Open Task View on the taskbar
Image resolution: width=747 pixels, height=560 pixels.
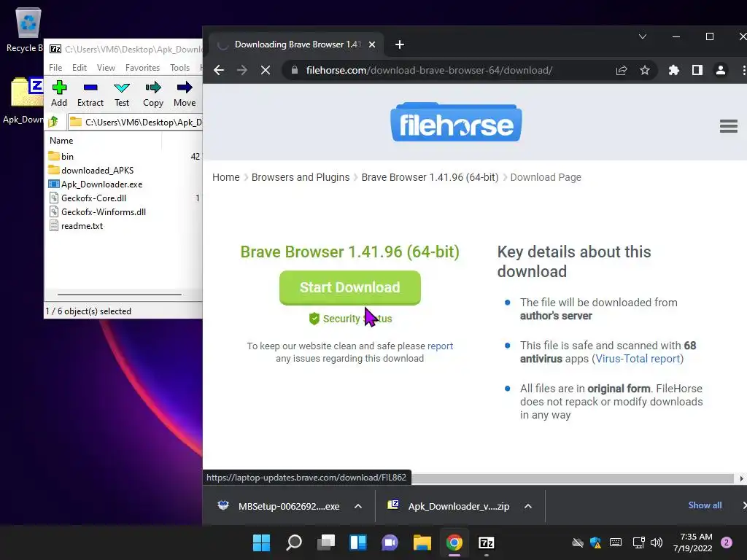pos(326,542)
